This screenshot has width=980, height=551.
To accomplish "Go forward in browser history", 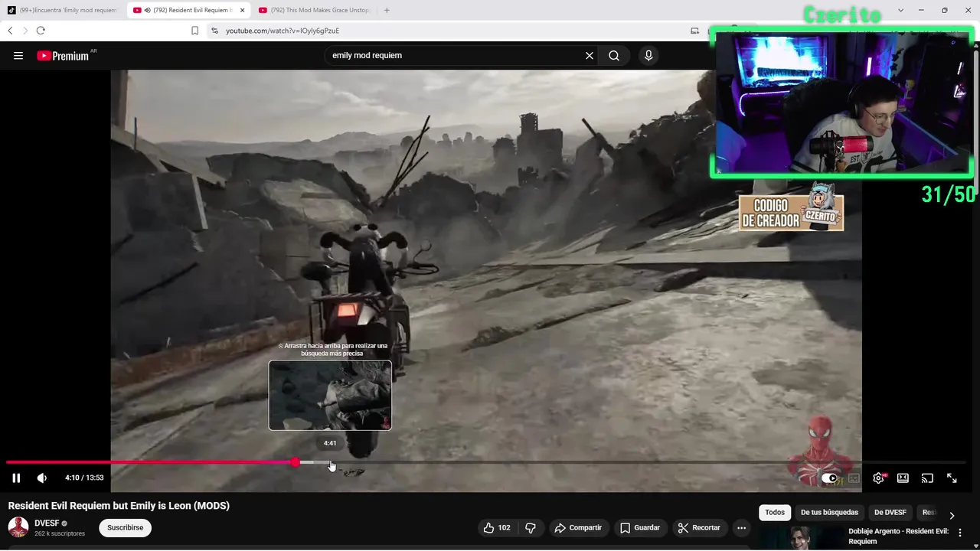I will [25, 31].
